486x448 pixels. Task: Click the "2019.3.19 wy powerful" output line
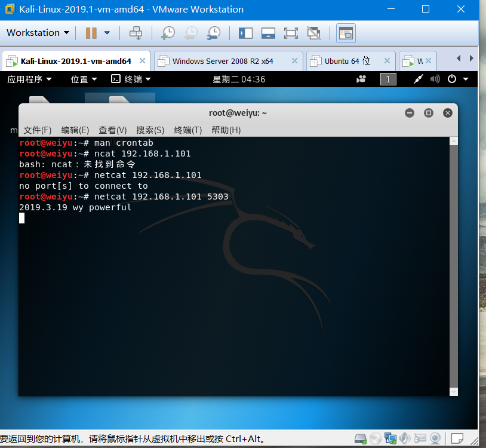(75, 207)
